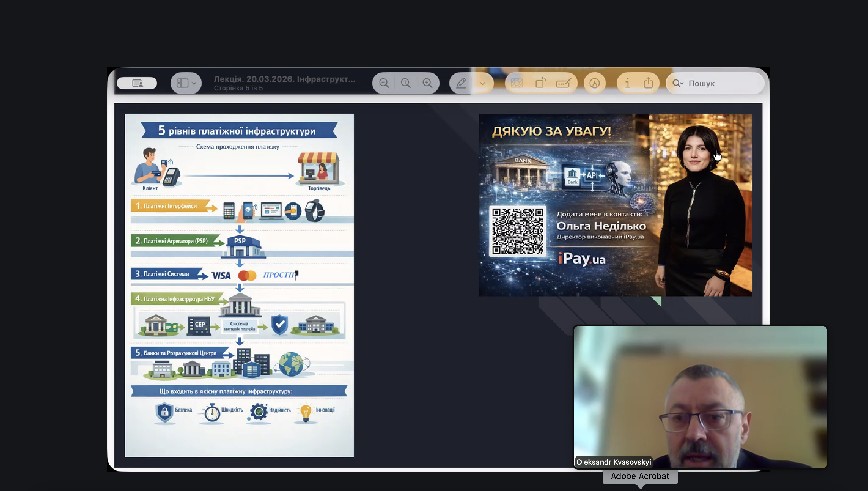Click the share icon

coord(648,83)
